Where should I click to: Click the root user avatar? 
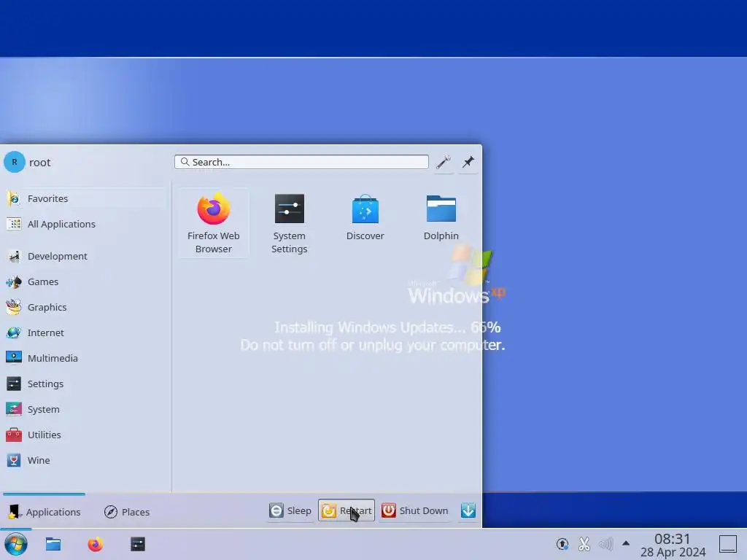(x=15, y=163)
